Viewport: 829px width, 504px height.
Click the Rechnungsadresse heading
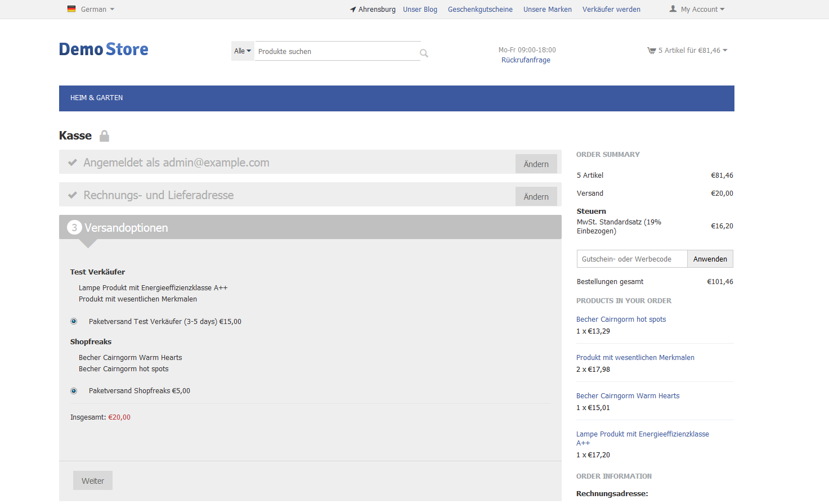click(612, 494)
